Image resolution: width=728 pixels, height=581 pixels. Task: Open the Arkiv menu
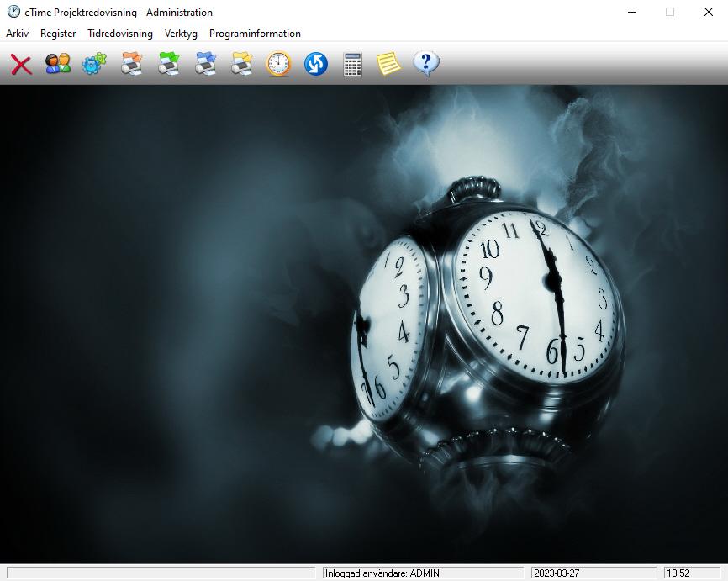click(x=17, y=34)
